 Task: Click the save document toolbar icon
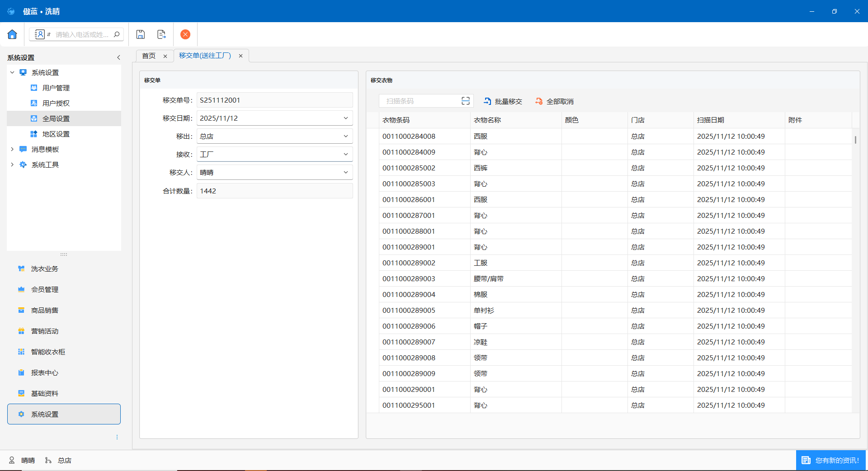141,34
